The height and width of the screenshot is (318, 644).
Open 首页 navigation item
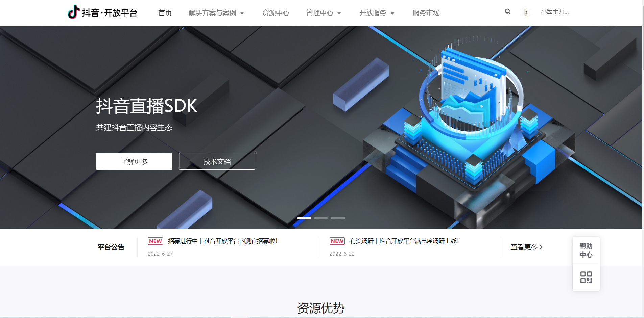click(165, 13)
